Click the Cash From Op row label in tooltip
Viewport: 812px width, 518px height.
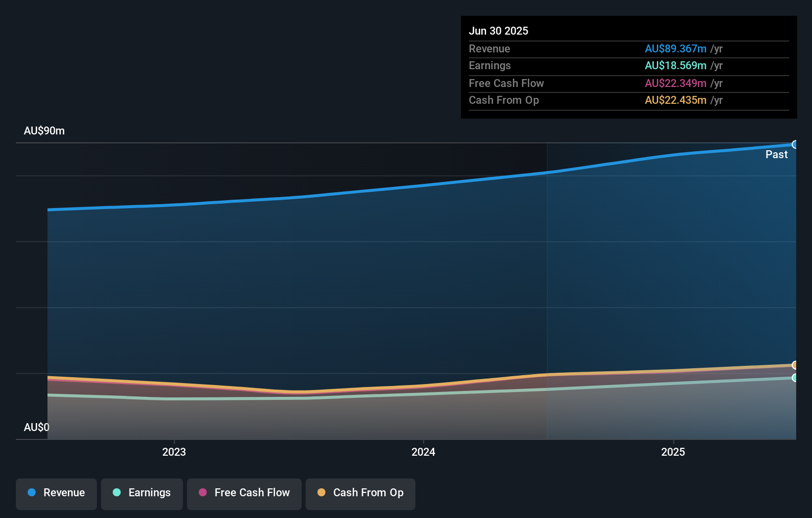504,100
